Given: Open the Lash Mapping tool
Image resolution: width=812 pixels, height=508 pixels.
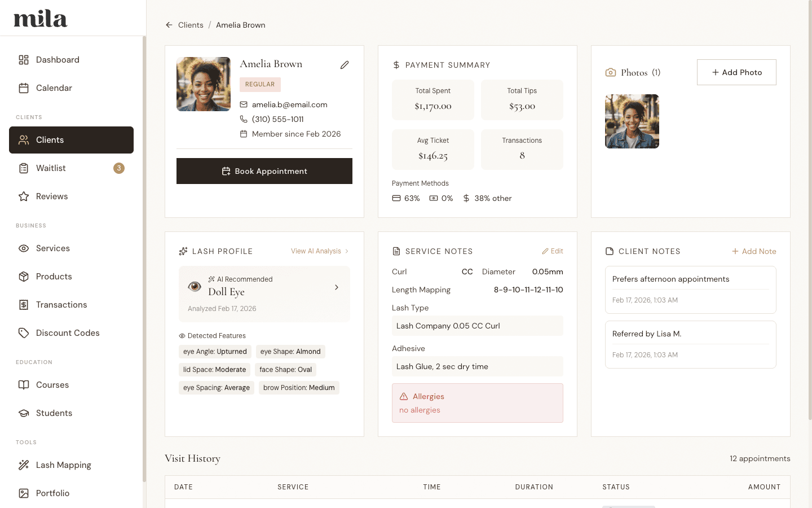Looking at the screenshot, I should pyautogui.click(x=63, y=465).
